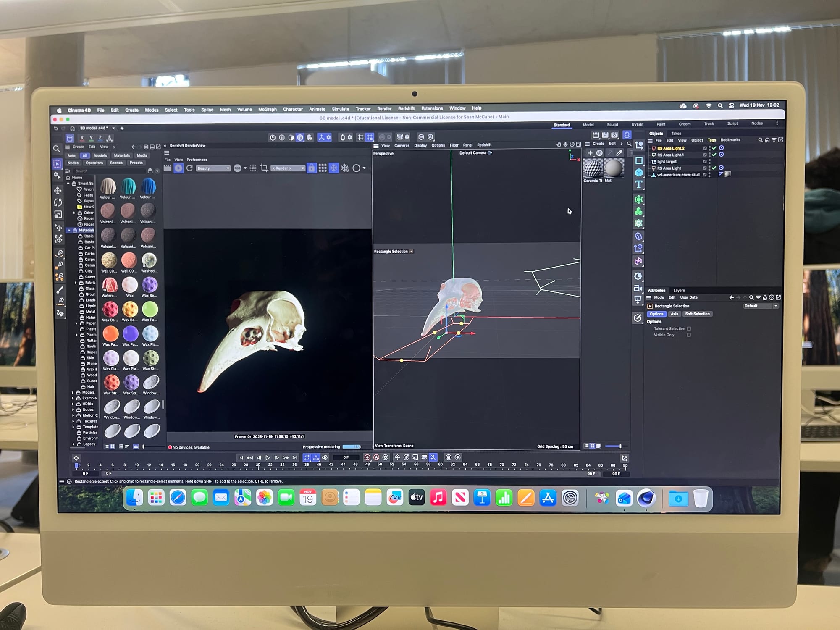
Task: Switch to the Takes tab
Action: 676,134
